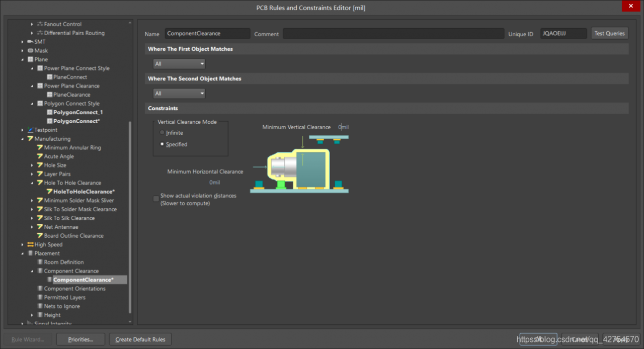The width and height of the screenshot is (644, 349).
Task: Click the PlaneClearance rule icon
Action: (x=49, y=95)
